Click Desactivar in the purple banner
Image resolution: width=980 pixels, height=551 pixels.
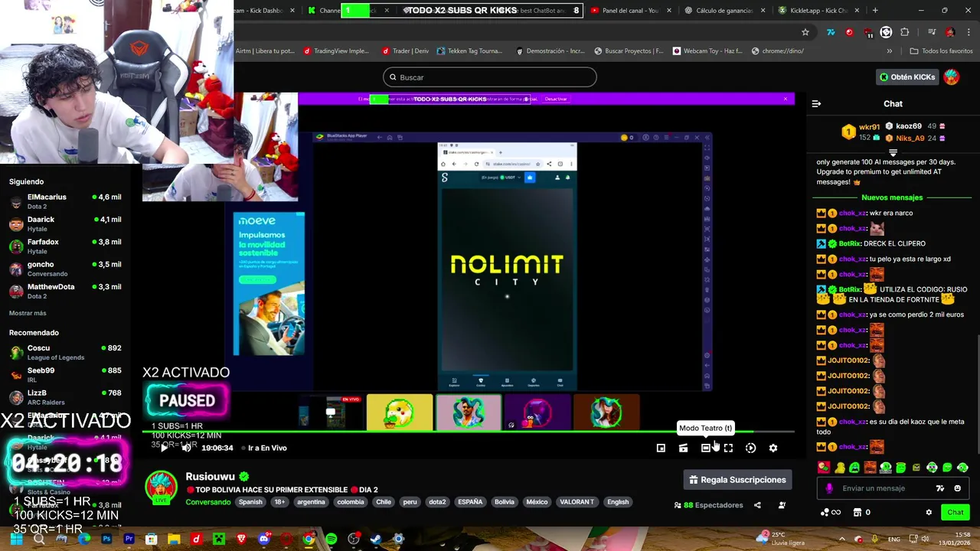[x=556, y=99]
